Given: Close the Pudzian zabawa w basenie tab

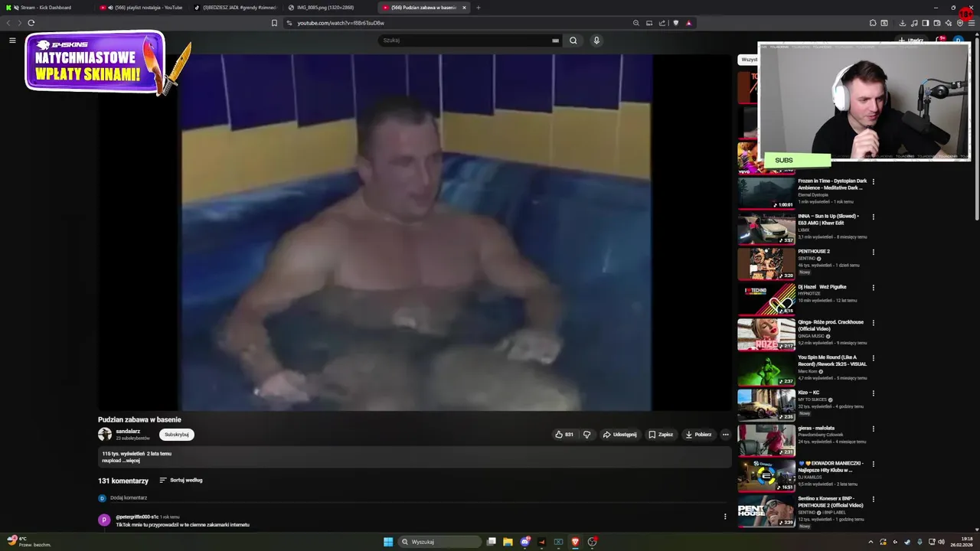Looking at the screenshot, I should point(464,8).
